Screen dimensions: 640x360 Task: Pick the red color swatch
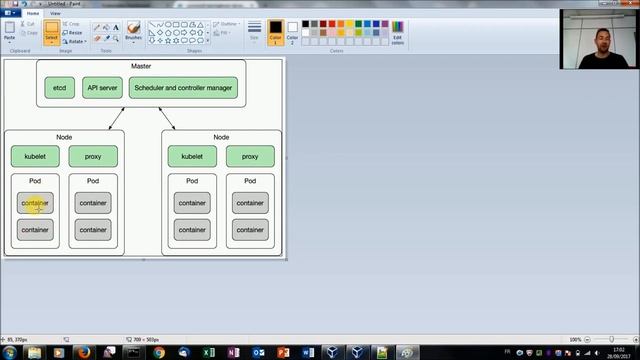[332, 24]
